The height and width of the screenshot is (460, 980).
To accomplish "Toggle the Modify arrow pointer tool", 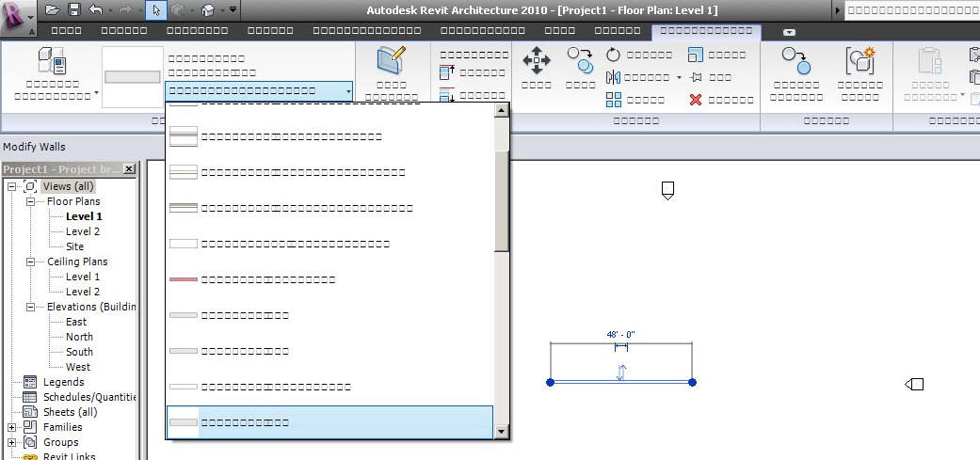I will point(155,9).
